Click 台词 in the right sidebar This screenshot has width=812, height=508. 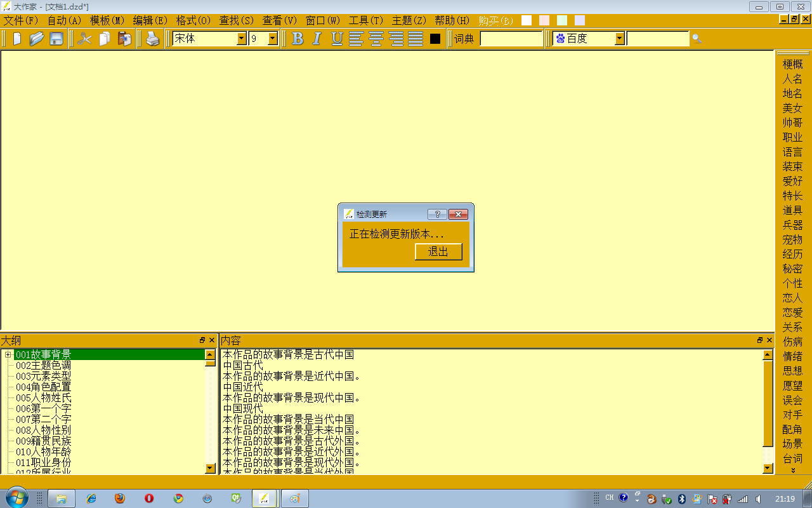pyautogui.click(x=792, y=458)
